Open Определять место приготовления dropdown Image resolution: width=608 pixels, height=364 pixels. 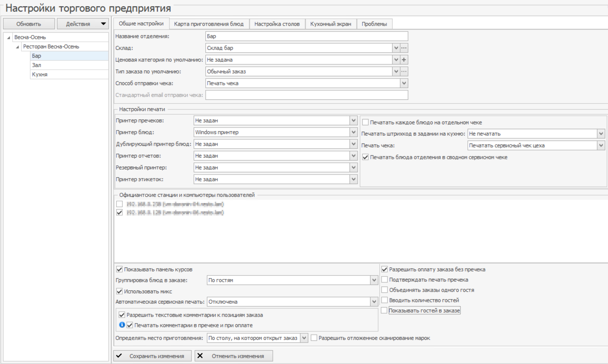point(304,338)
